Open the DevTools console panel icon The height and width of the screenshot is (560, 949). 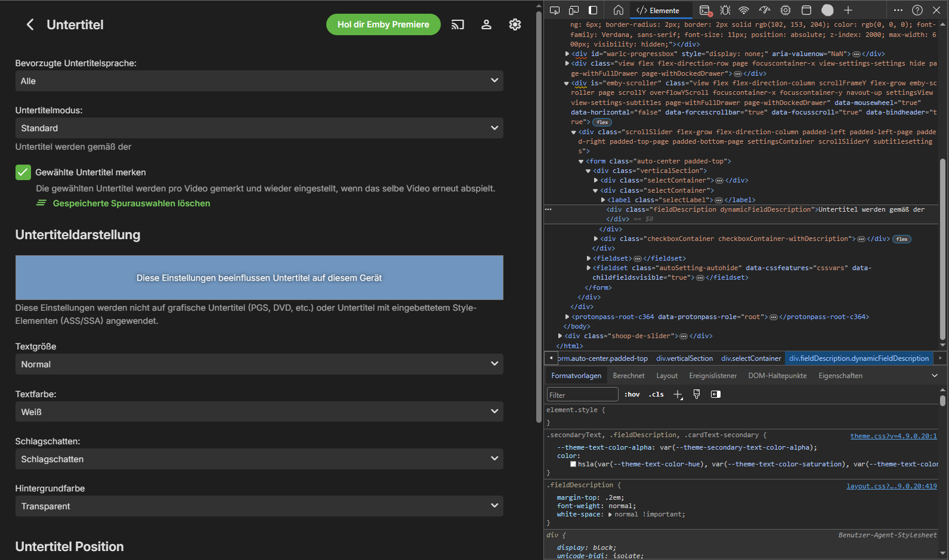pos(705,10)
